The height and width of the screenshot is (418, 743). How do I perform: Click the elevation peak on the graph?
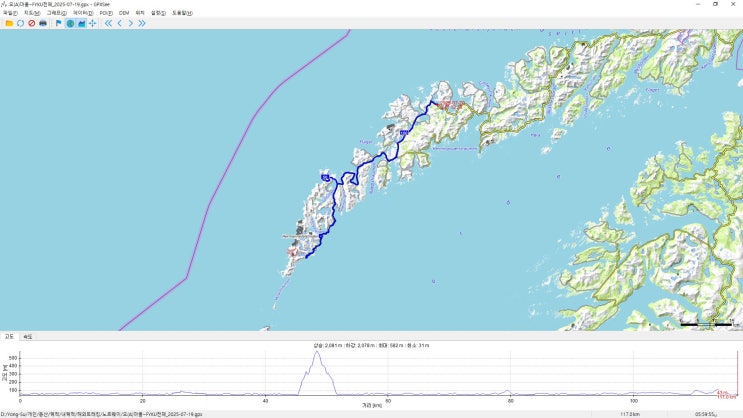pyautogui.click(x=317, y=352)
